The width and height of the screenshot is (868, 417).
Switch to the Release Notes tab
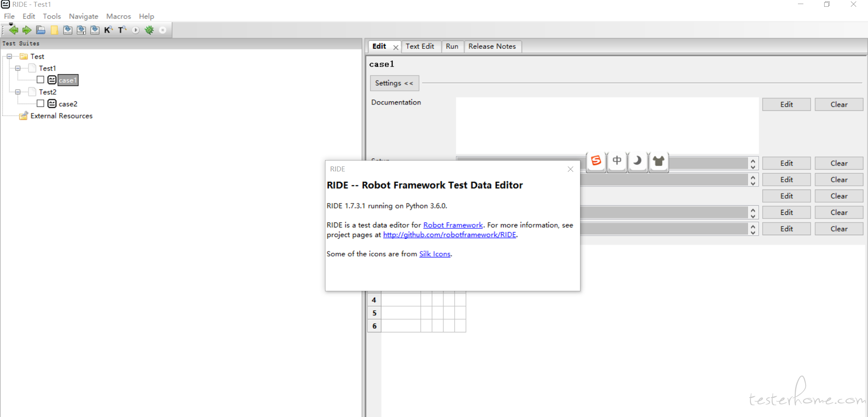pos(492,47)
